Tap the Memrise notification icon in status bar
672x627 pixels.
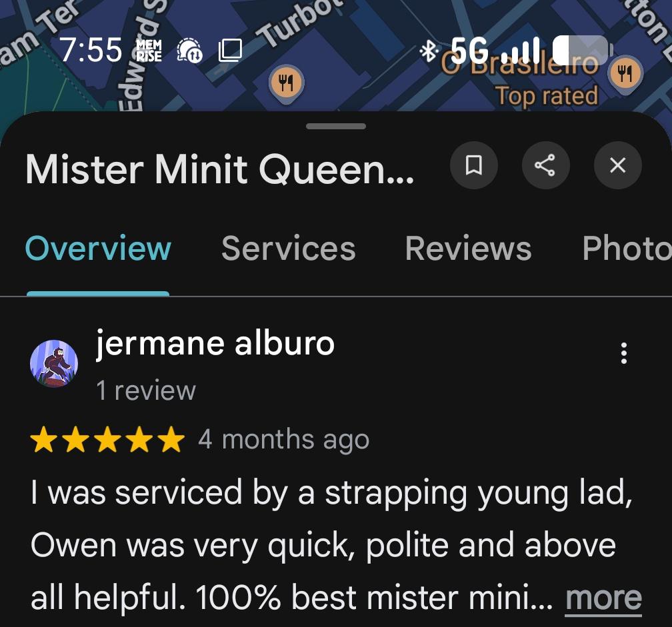coord(149,51)
